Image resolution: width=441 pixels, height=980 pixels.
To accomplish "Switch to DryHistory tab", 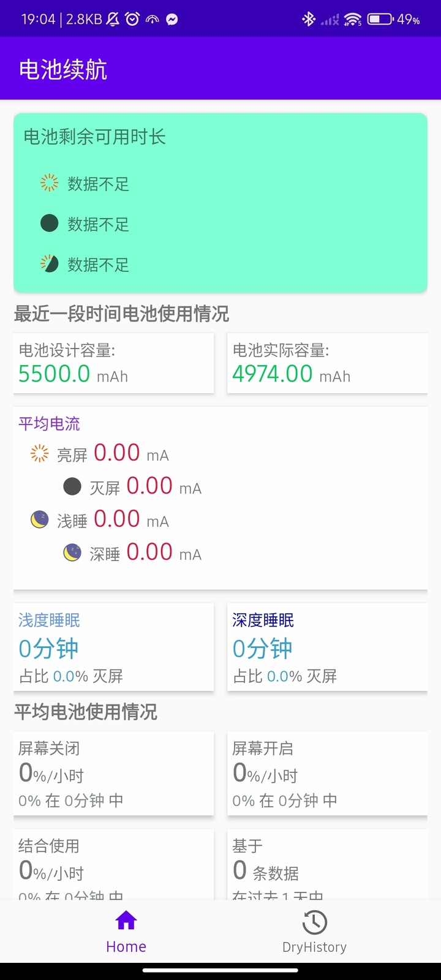I will 314,931.
